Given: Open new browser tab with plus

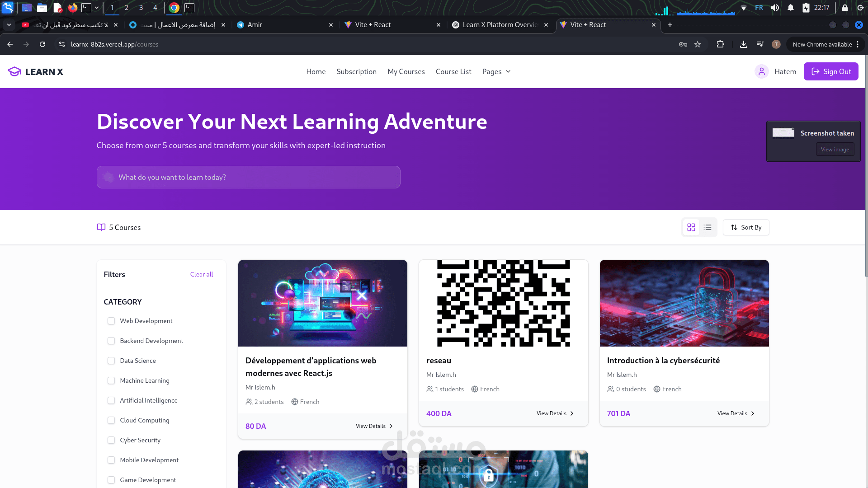Looking at the screenshot, I should pyautogui.click(x=670, y=25).
